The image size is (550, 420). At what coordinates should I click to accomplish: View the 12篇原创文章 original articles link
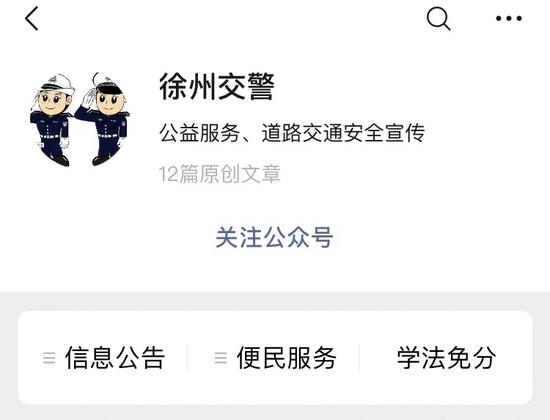pos(220,174)
